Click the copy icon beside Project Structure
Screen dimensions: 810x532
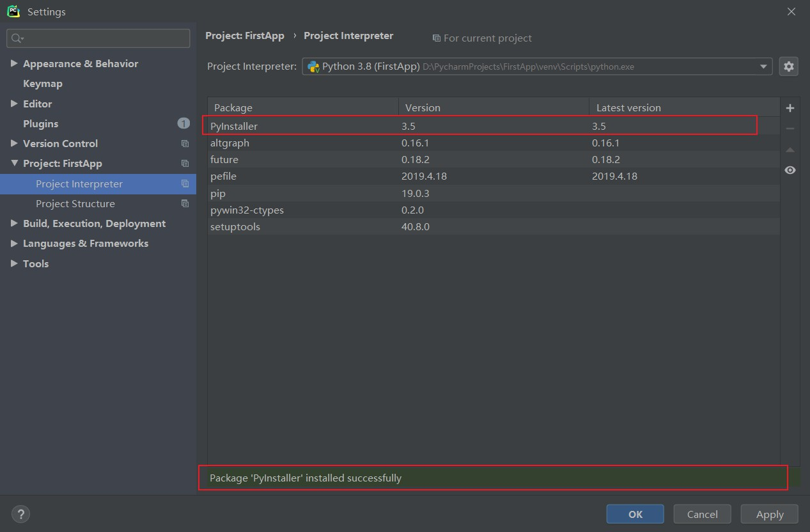[x=185, y=204]
